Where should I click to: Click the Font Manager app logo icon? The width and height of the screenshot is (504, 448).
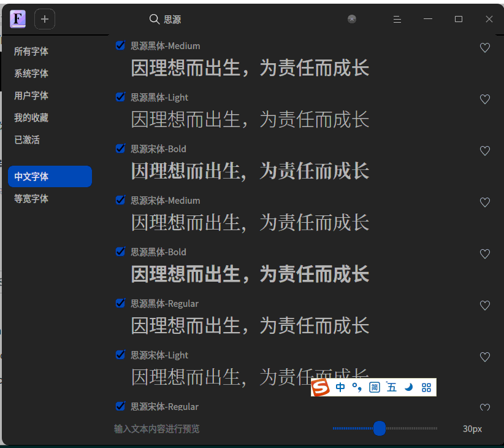pyautogui.click(x=18, y=18)
